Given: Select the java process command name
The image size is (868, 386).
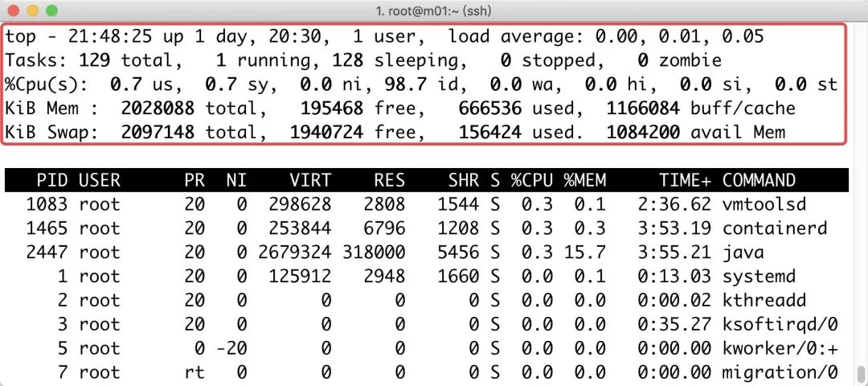Looking at the screenshot, I should 742,253.
